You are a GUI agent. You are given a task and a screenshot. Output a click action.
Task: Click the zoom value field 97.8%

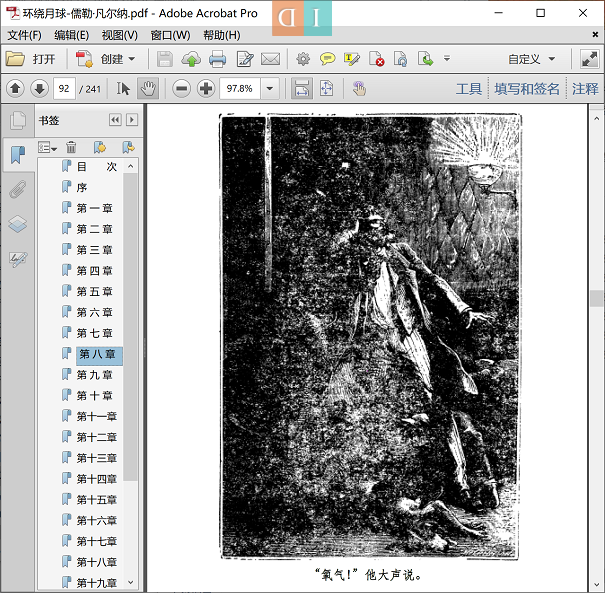240,88
